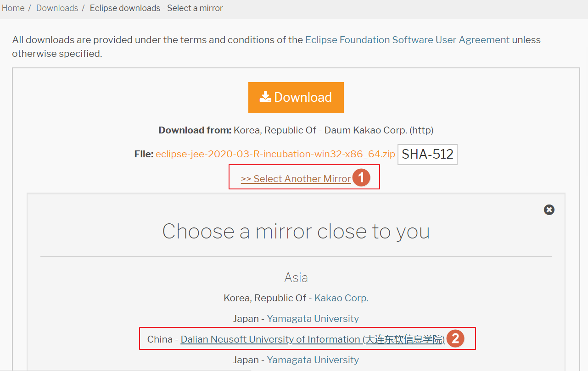Click the Korea, Republic Of label in the Asia list
588x371 pixels.
[265, 298]
